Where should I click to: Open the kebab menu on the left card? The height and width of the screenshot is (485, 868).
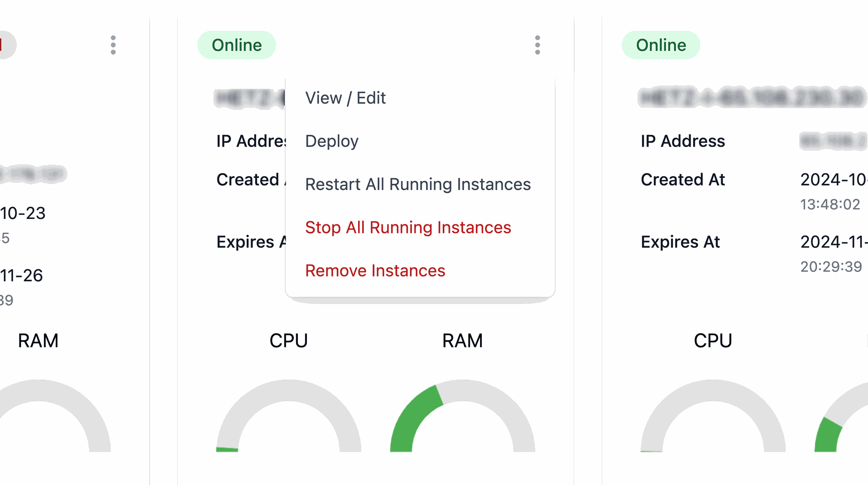[113, 45]
